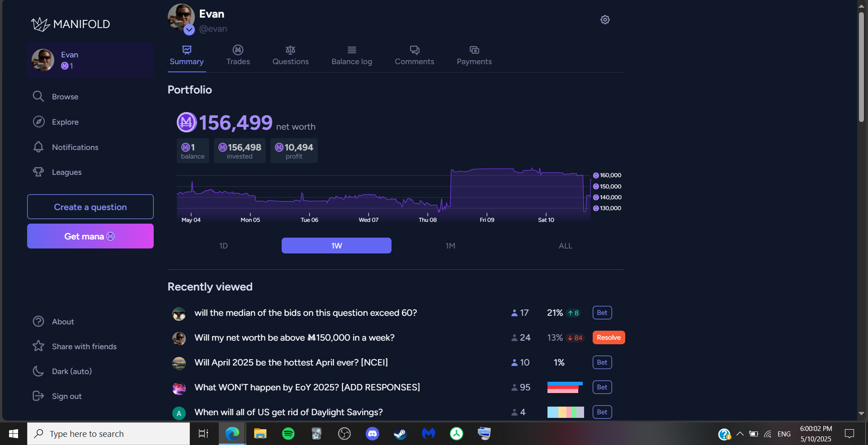This screenshot has width=868, height=445.
Task: Switch to the Comments tab
Action: (x=415, y=56)
